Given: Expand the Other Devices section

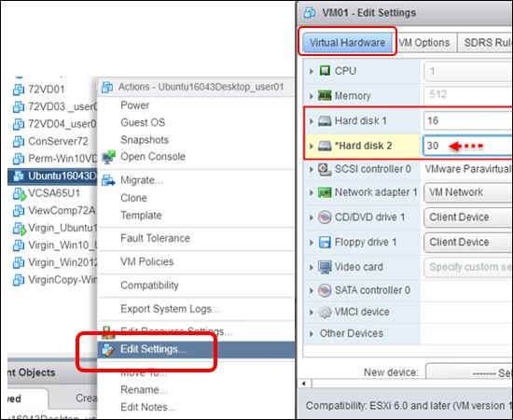Looking at the screenshot, I should (312, 333).
